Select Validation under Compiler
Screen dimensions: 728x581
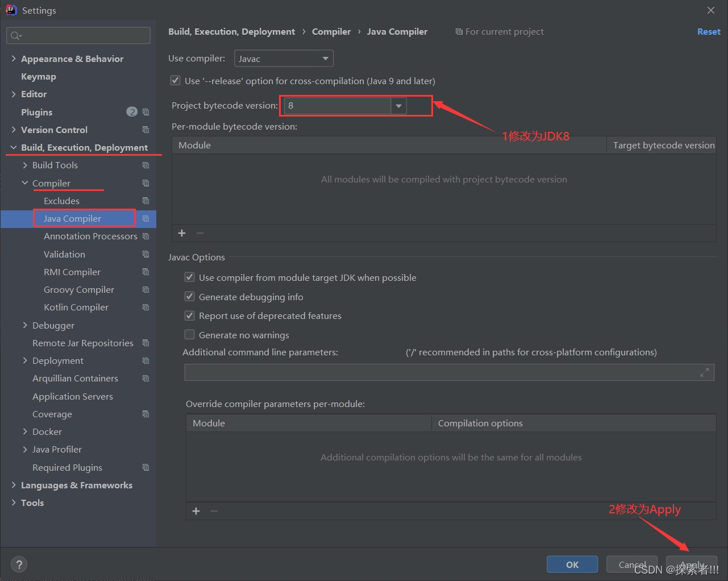click(64, 254)
